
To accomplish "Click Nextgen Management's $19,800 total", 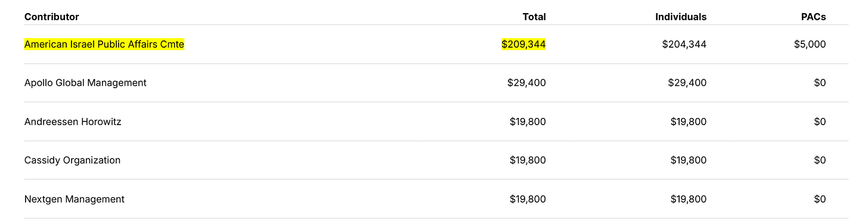I will click(x=528, y=199).
